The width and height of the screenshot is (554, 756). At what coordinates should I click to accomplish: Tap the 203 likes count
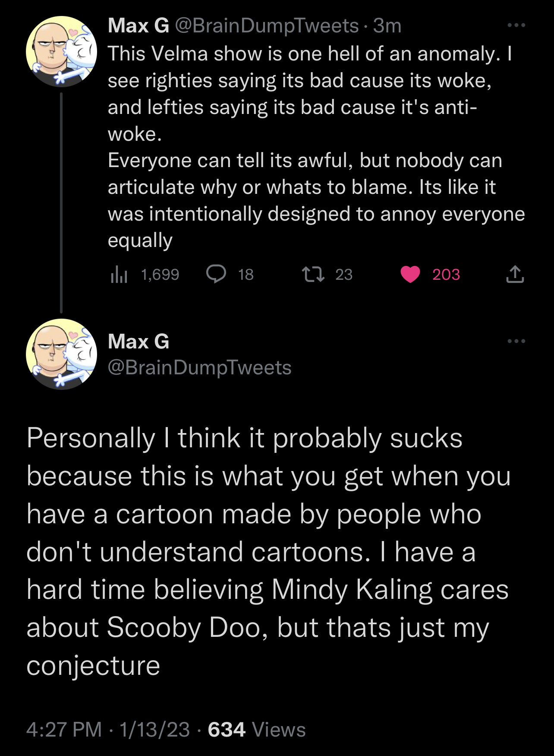[x=446, y=275]
